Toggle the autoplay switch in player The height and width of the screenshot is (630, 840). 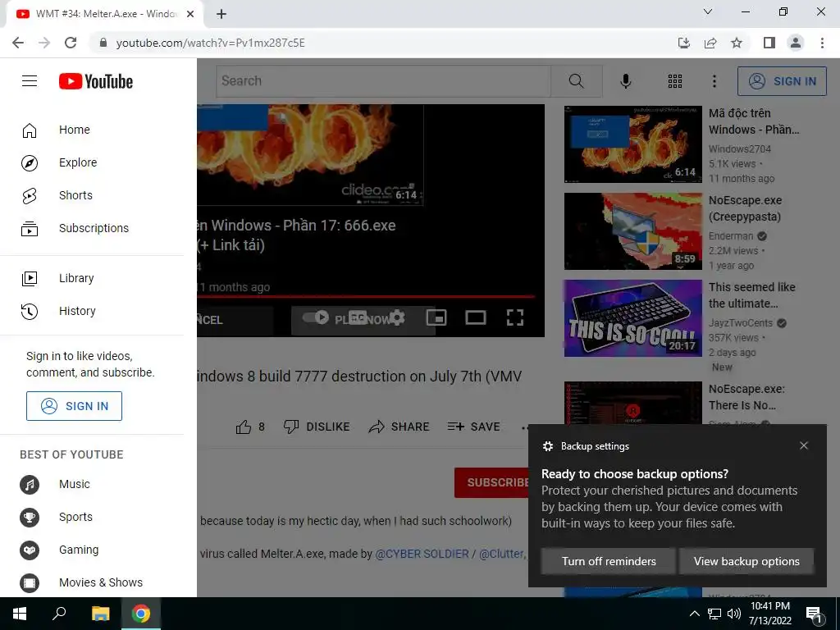coord(317,317)
